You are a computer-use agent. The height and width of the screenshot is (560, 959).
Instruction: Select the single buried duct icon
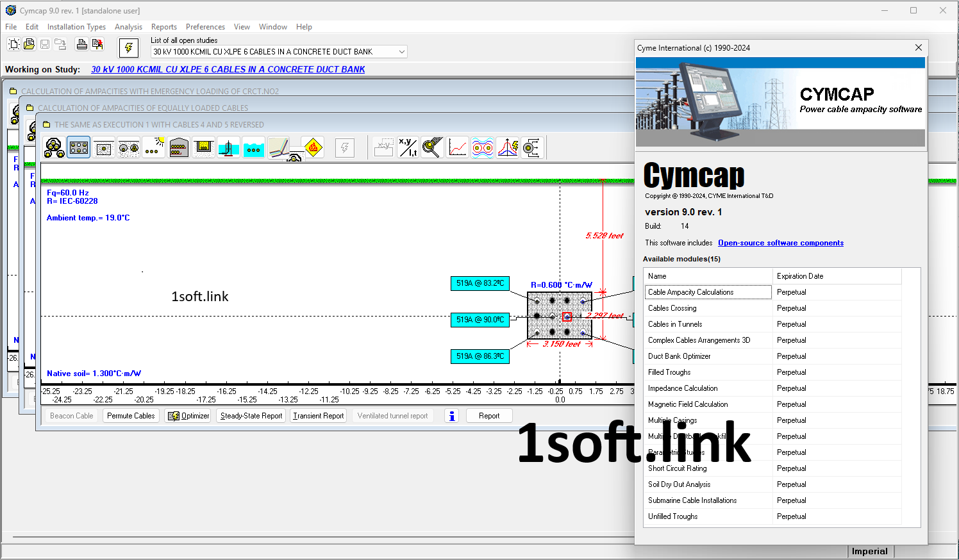104,148
